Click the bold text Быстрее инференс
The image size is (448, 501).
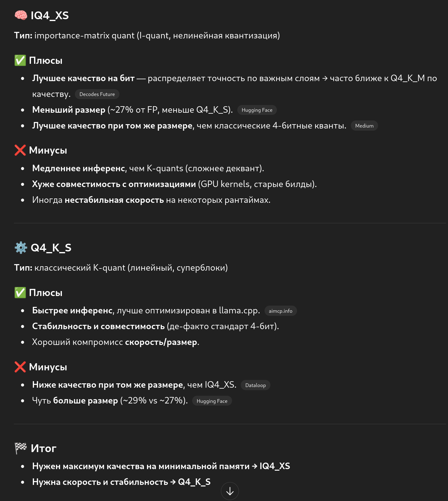pos(72,310)
